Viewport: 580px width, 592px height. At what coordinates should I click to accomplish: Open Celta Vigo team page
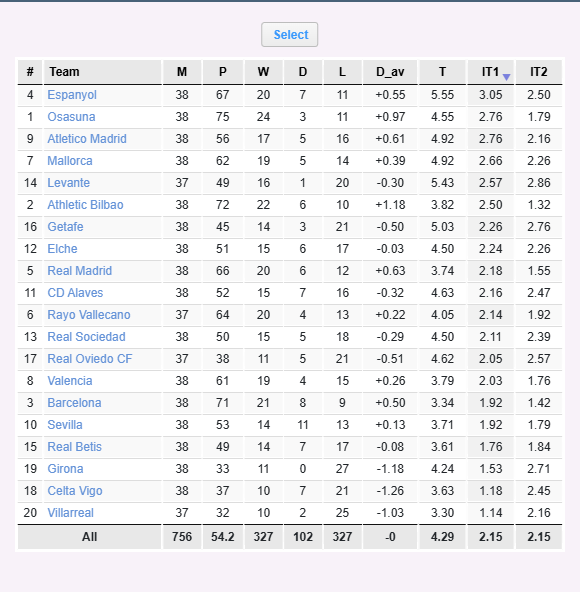pyautogui.click(x=75, y=490)
